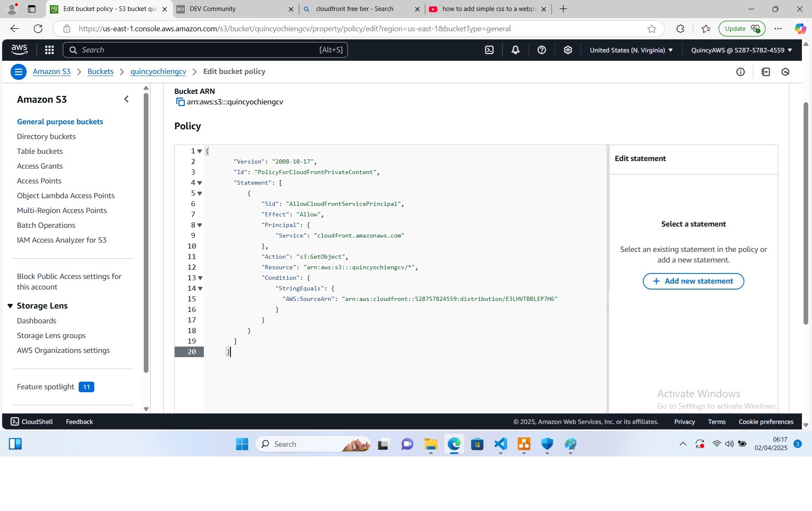
Task: Launch CloudShell from the top navigation bar
Action: pyautogui.click(x=489, y=50)
